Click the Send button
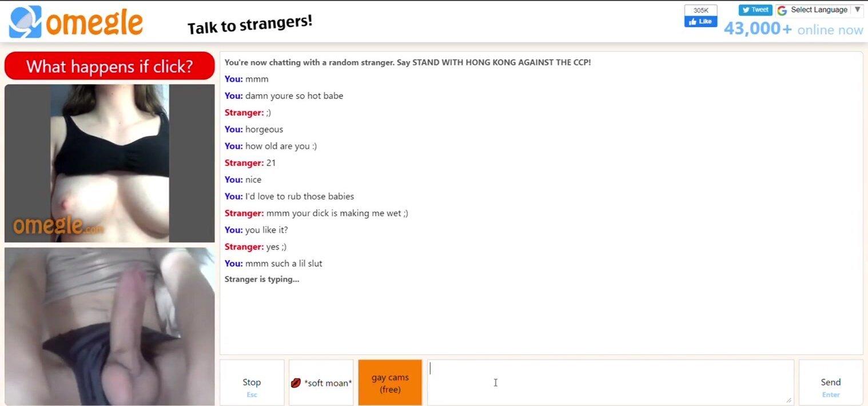868x406 pixels. click(x=831, y=383)
